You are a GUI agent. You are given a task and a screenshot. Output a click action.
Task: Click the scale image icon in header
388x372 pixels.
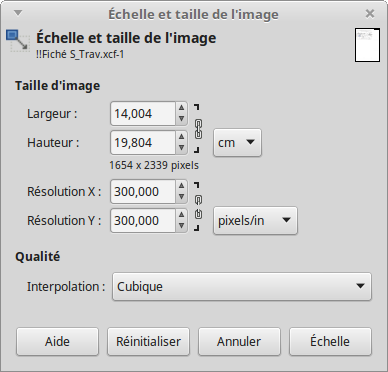(18, 41)
